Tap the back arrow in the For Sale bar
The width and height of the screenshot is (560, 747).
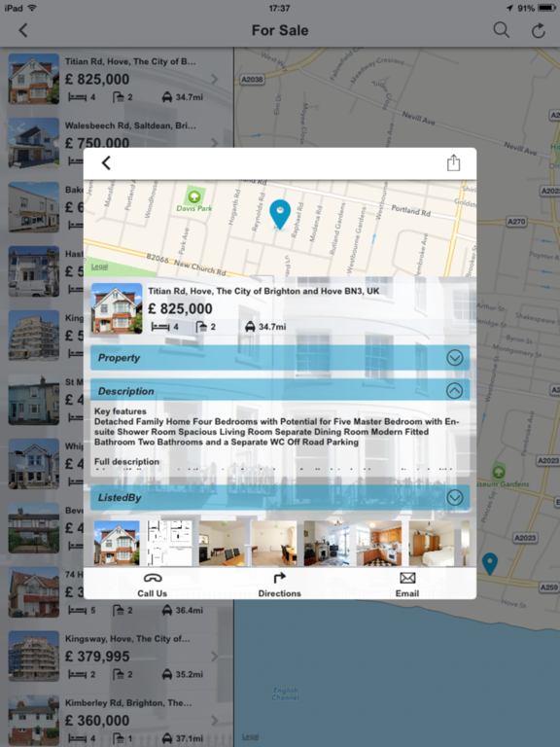point(23,30)
